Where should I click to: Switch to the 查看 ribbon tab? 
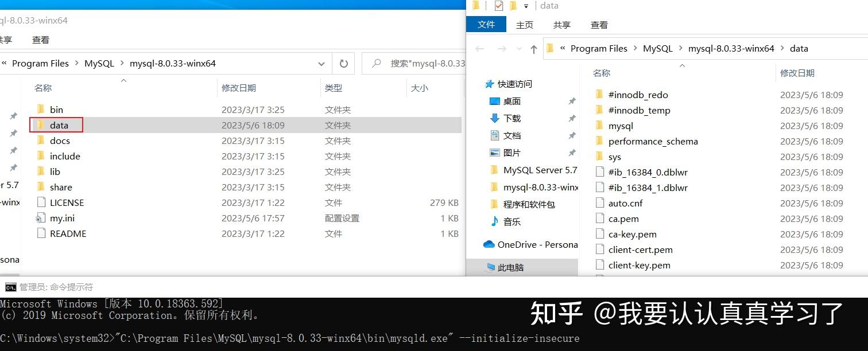click(x=599, y=25)
